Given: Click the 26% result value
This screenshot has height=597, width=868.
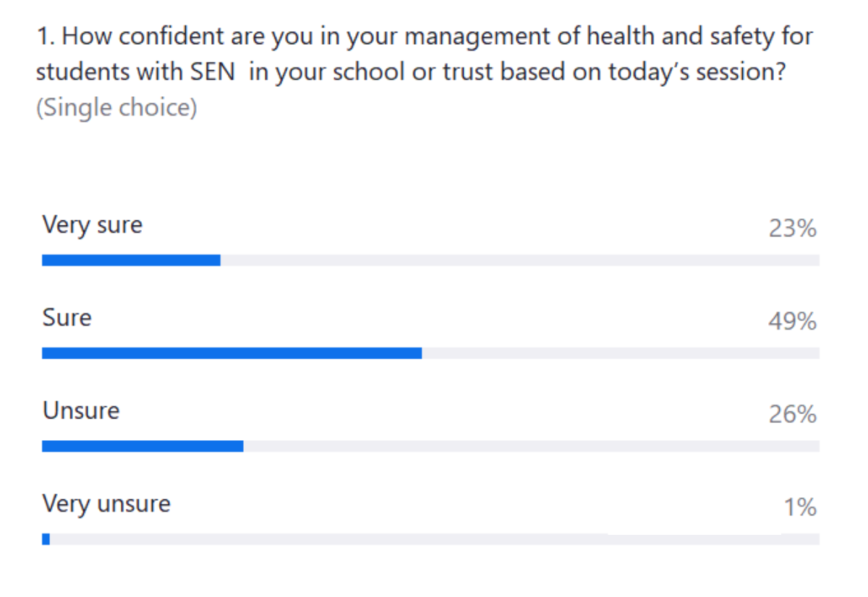Looking at the screenshot, I should click(x=793, y=415).
